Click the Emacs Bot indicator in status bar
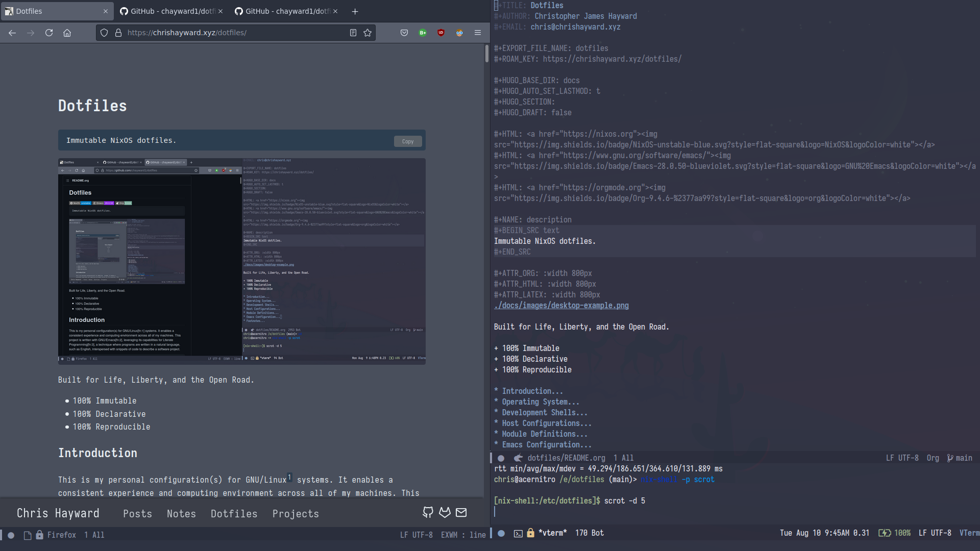 pyautogui.click(x=598, y=533)
